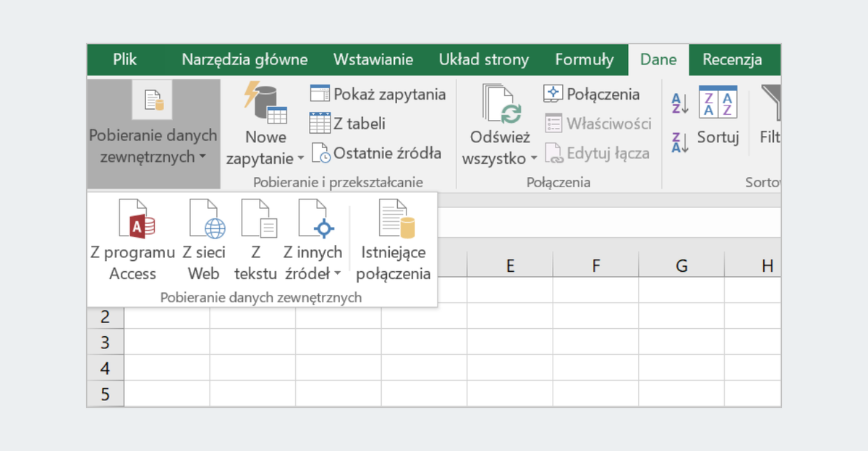Screen dimensions: 868x451
Task: Open the Recenzja tab
Action: click(x=732, y=60)
